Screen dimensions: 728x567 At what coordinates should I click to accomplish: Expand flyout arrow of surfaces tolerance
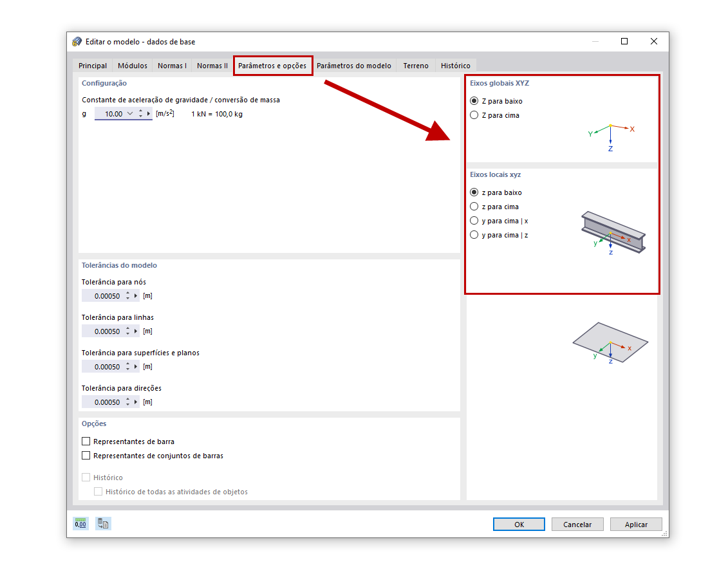tap(136, 366)
